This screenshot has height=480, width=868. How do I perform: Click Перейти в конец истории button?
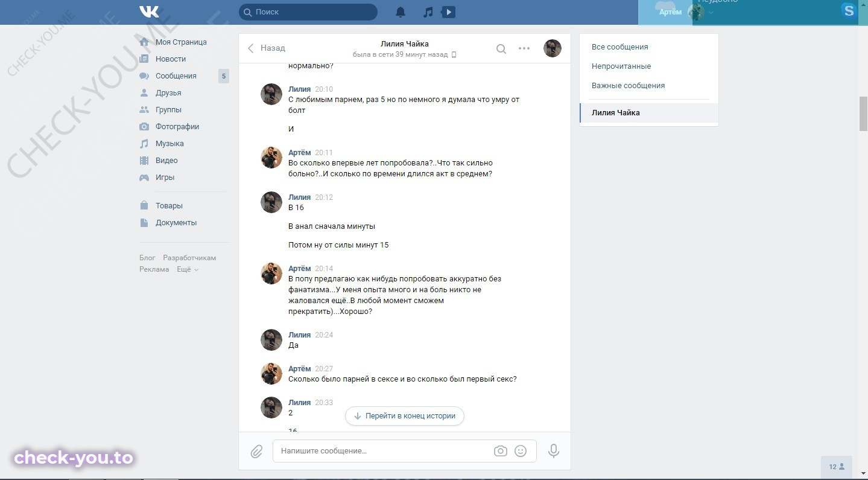coord(405,416)
